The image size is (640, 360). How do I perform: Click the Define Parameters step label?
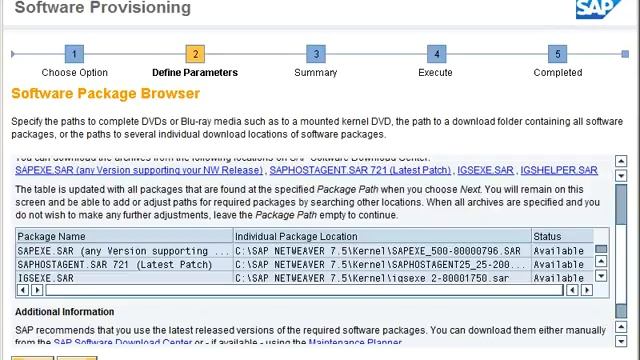click(195, 73)
